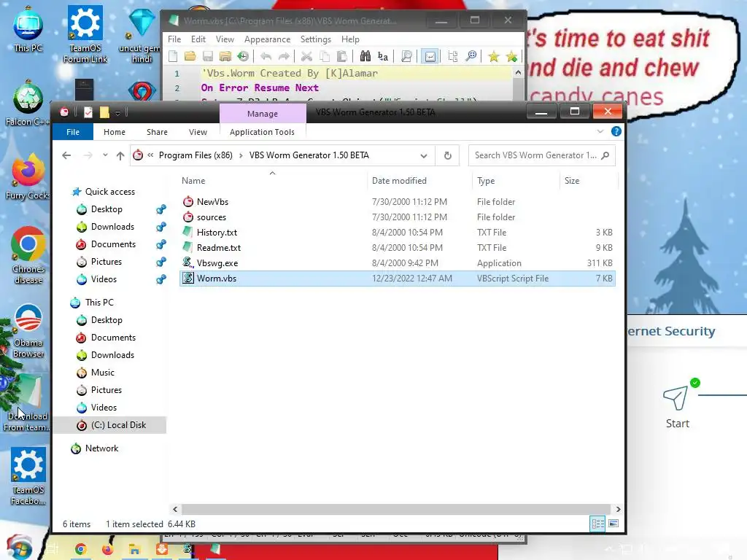Go back with the Explorer back arrow
The width and height of the screenshot is (747, 560).
(66, 155)
